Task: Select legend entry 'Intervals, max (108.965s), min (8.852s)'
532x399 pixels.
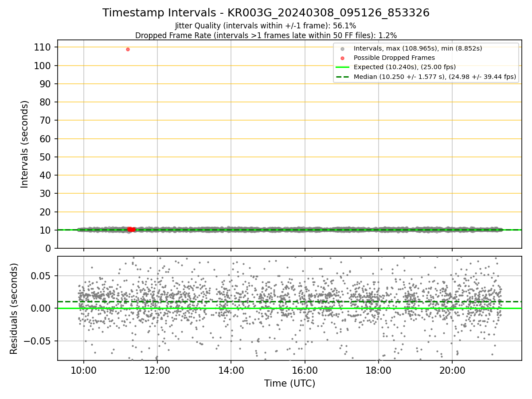Action: coord(418,48)
